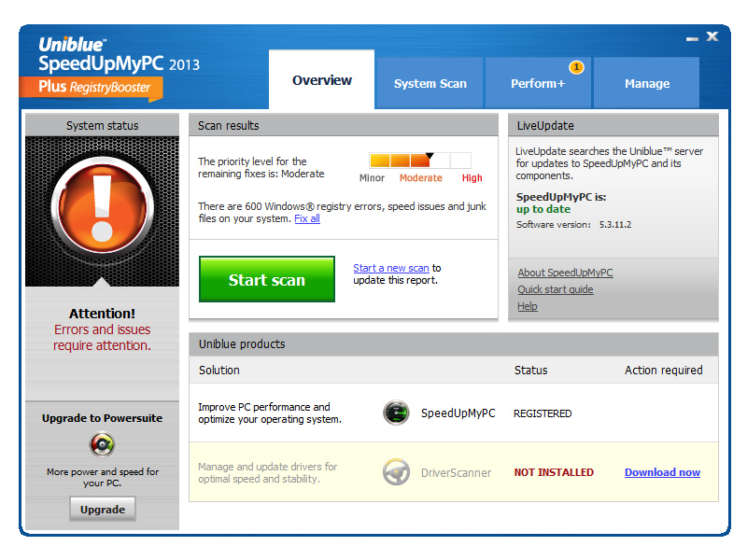Click the Status column header
This screenshot has height=560, width=747.
click(530, 370)
